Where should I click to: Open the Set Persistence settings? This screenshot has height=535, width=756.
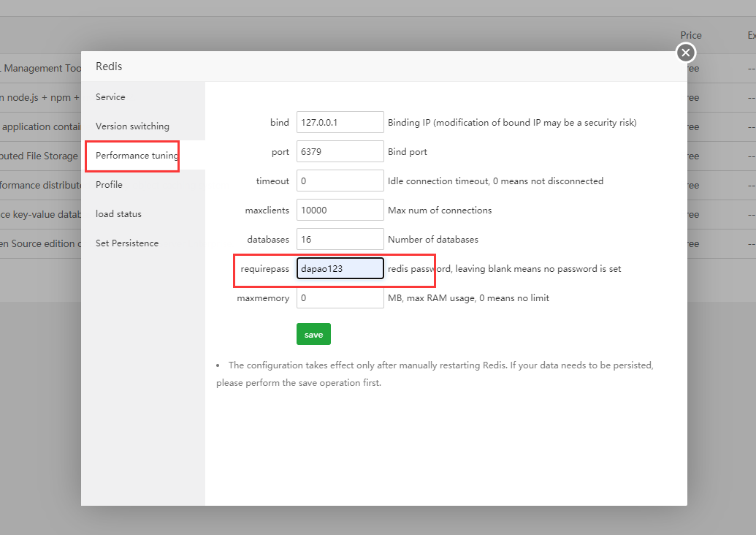[127, 243]
